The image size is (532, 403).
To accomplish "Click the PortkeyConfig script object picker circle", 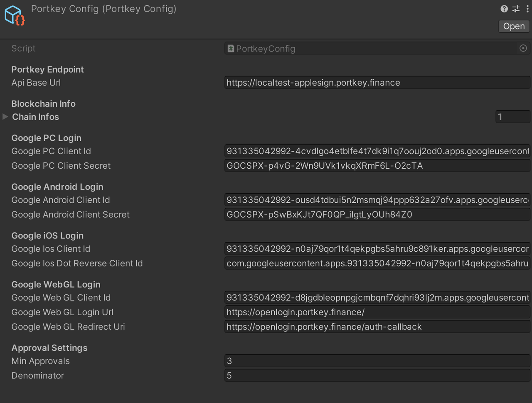I will [x=523, y=48].
